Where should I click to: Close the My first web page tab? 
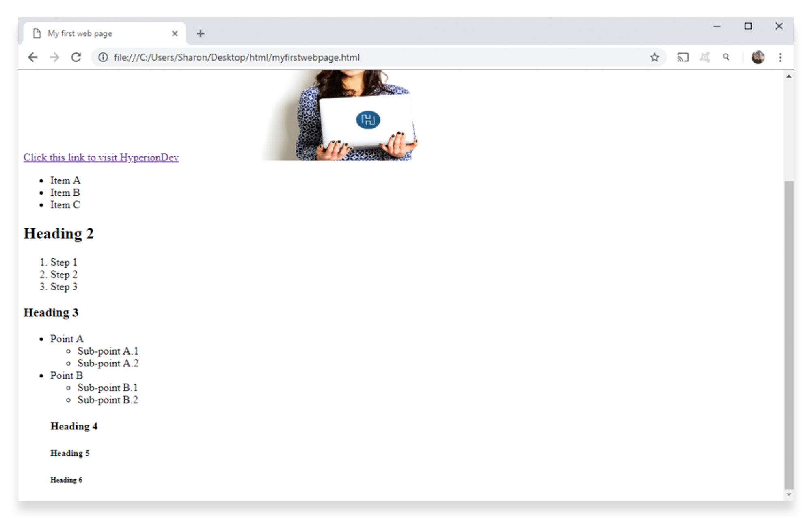pyautogui.click(x=175, y=33)
